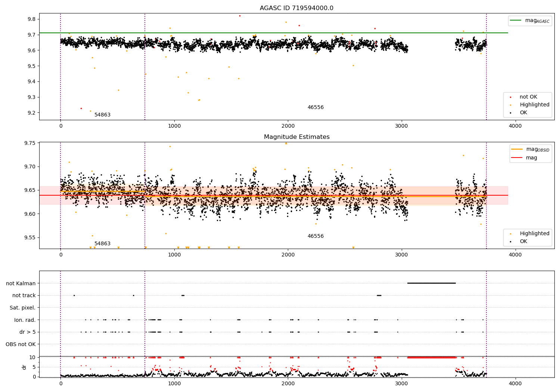Click 'OK' entry in the middle plot legend
The height and width of the screenshot is (392, 560).
pyautogui.click(x=523, y=242)
